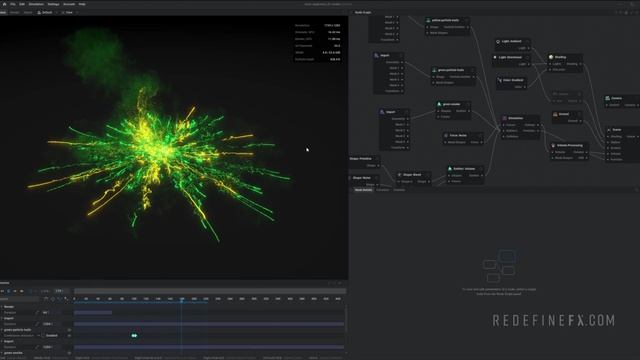This screenshot has width=640, height=360.
Task: Click the Simulation node icon
Action: [x=504, y=118]
